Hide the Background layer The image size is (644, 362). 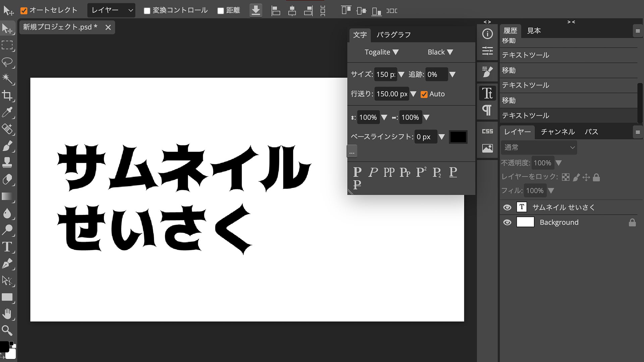(x=507, y=222)
